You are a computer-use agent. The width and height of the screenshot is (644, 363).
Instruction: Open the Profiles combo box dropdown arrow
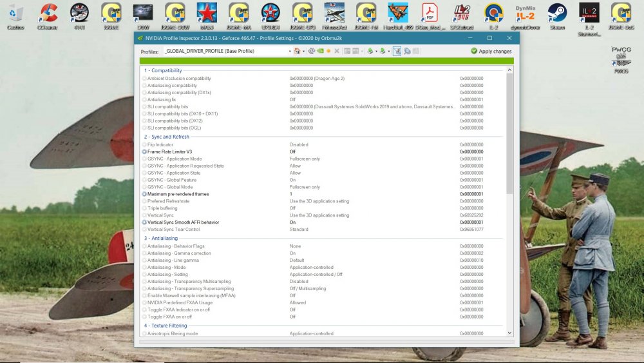click(x=290, y=52)
